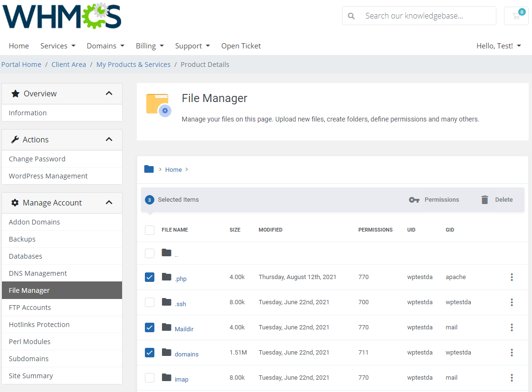This screenshot has width=532, height=392.
Task: Sort by the MODIFIED column header
Action: [x=270, y=230]
